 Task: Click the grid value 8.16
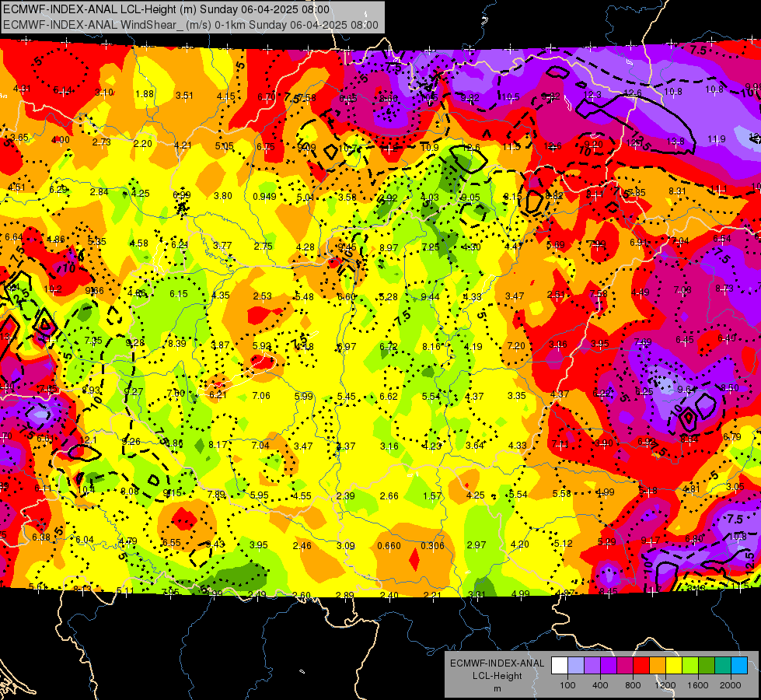pos(431,346)
